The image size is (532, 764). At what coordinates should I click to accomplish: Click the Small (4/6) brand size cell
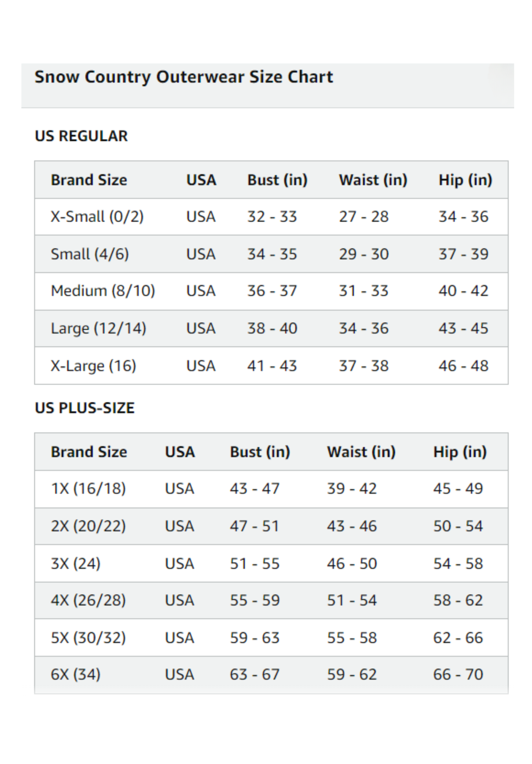[x=90, y=254]
